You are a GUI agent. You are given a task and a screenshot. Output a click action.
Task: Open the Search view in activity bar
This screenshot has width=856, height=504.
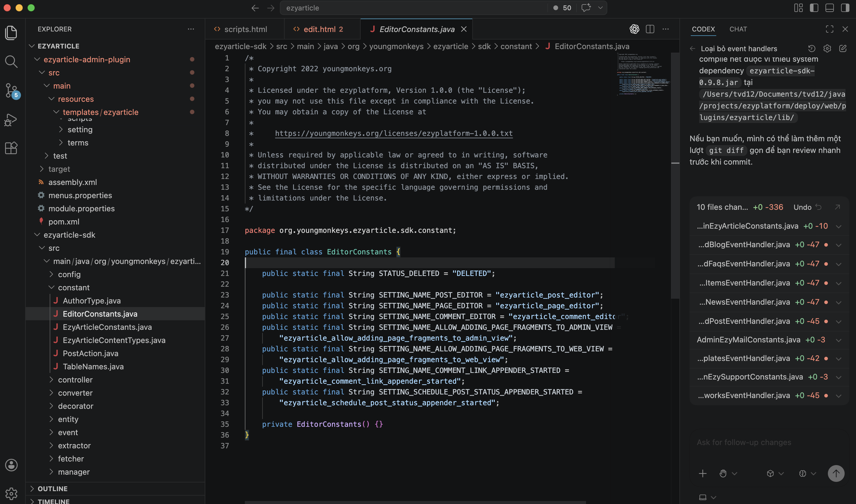pos(11,61)
